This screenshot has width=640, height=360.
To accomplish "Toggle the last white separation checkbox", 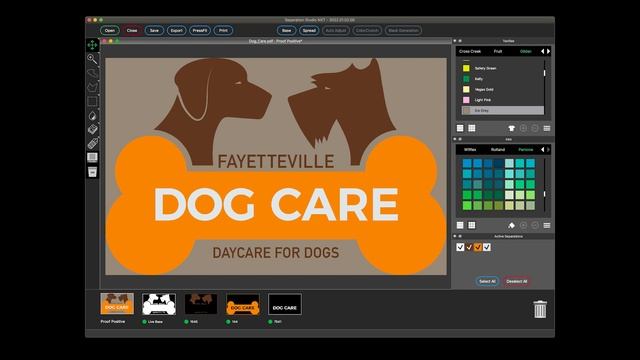I will tap(487, 247).
